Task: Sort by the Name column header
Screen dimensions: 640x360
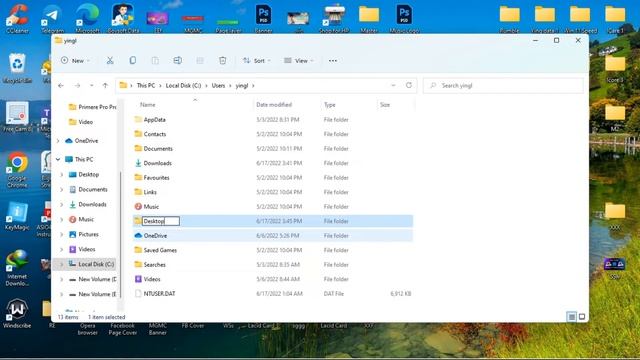Action: click(x=148, y=104)
